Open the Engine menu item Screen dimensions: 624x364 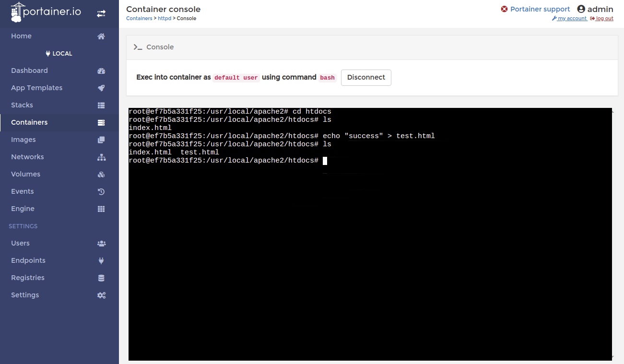[x=23, y=209]
